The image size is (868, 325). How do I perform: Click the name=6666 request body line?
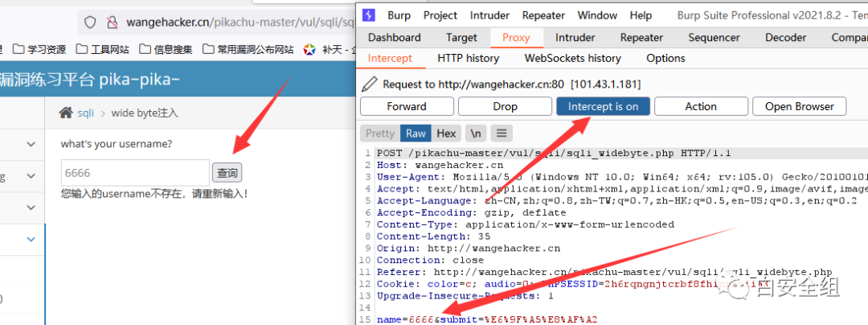coord(487,319)
